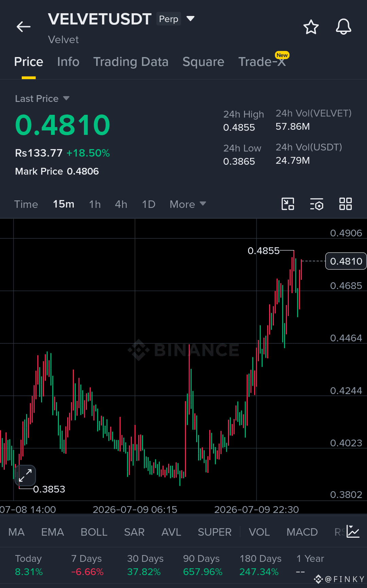367x588 pixels.
Task: Tap the 24h Vol(VELVET) 57.86M value
Action: (293, 126)
